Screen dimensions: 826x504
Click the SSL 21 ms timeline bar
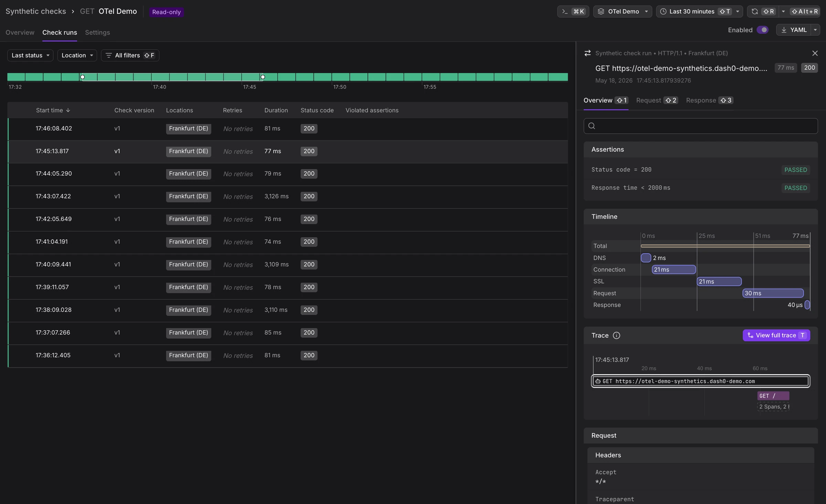(719, 281)
